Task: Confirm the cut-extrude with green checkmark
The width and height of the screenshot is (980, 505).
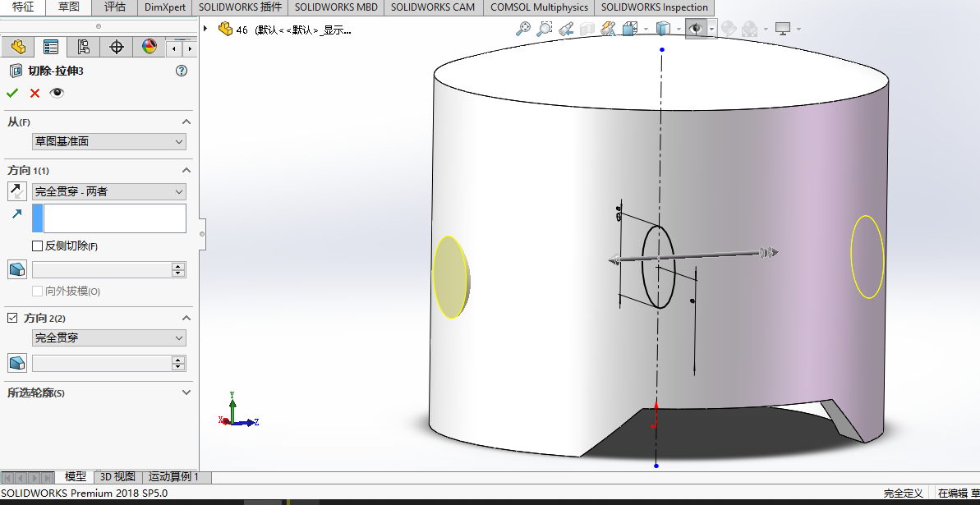Action: point(12,93)
